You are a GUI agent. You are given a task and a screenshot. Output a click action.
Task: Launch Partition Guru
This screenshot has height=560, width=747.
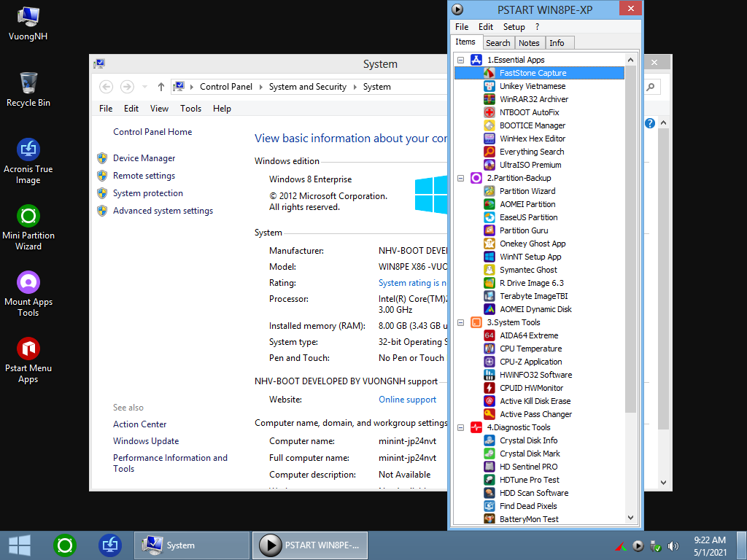point(524,230)
